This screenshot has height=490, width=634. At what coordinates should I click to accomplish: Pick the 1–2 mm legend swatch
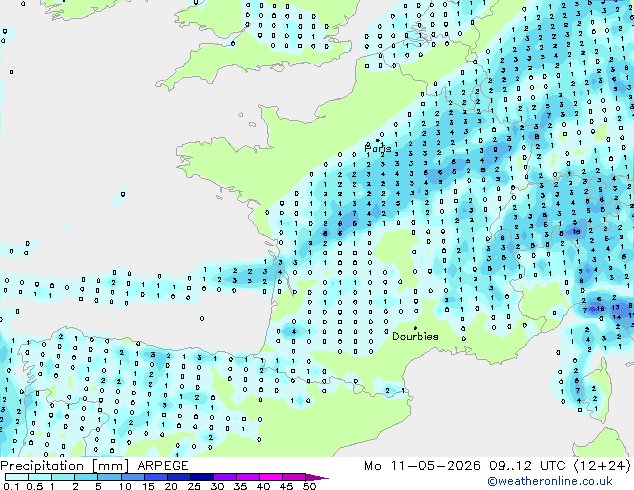[x=63, y=477]
